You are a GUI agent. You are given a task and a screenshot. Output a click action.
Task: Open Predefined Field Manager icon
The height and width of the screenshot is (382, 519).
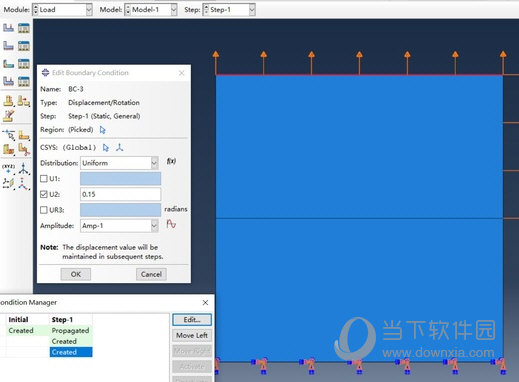point(24,63)
